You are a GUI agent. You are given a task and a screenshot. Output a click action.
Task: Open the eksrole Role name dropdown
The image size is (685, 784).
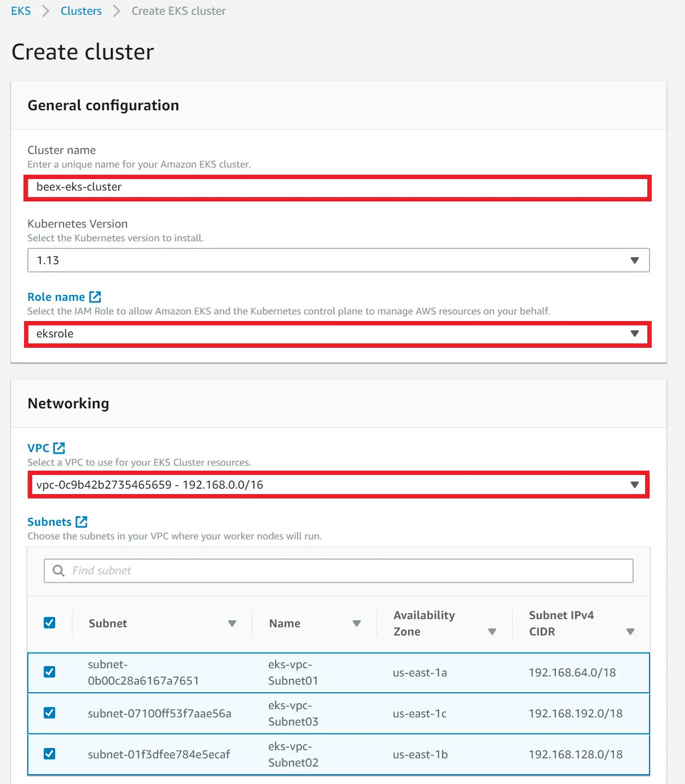pyautogui.click(x=339, y=334)
